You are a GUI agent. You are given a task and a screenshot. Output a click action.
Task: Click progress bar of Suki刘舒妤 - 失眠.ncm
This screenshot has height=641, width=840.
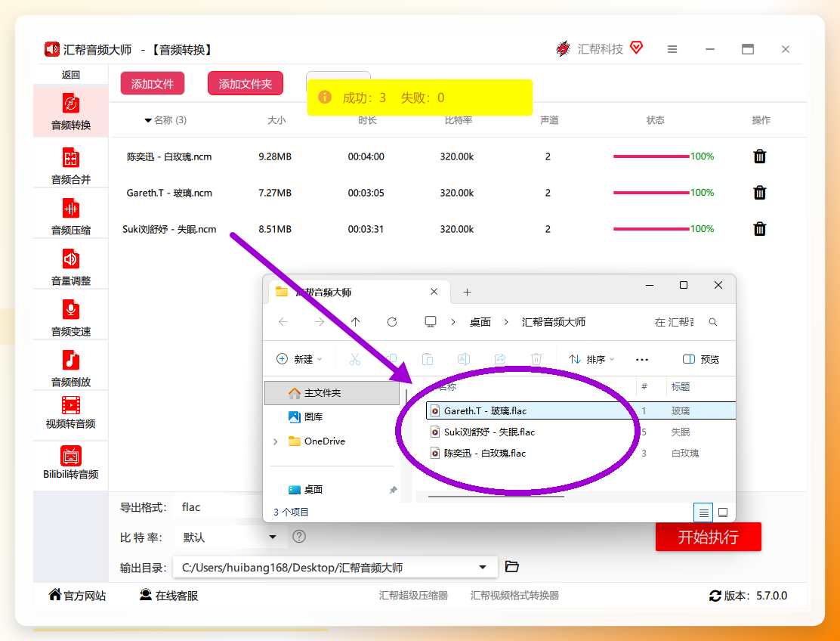(x=651, y=229)
